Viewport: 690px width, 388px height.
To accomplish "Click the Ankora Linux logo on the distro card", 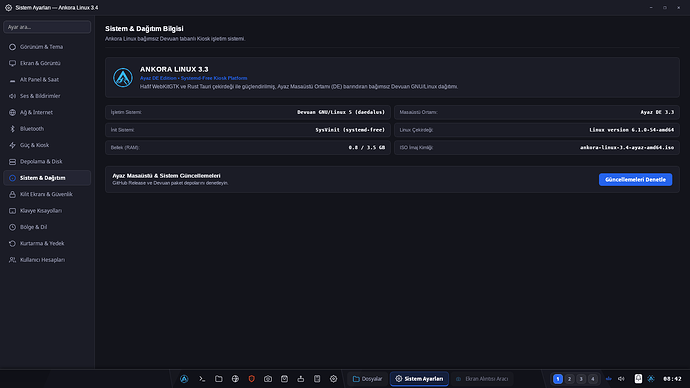I will [123, 77].
